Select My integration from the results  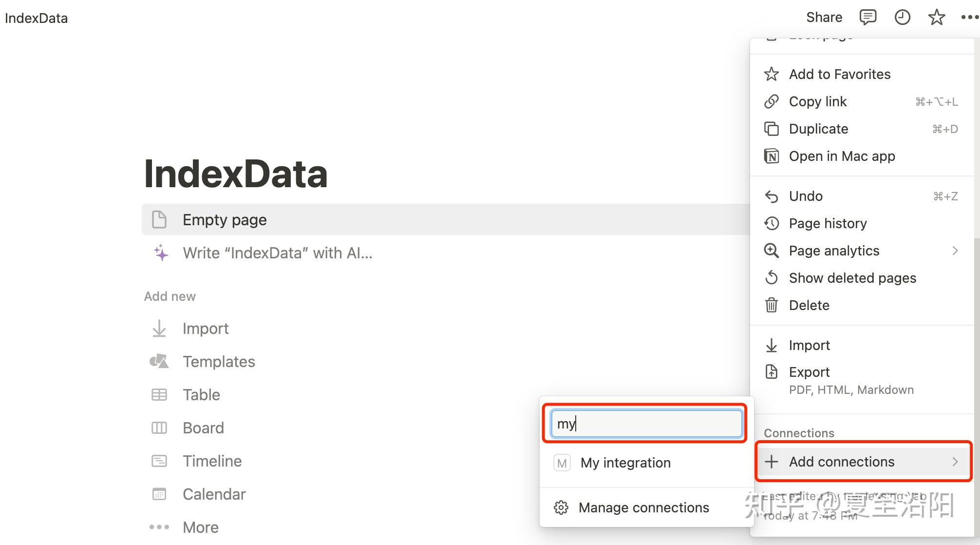coord(625,463)
